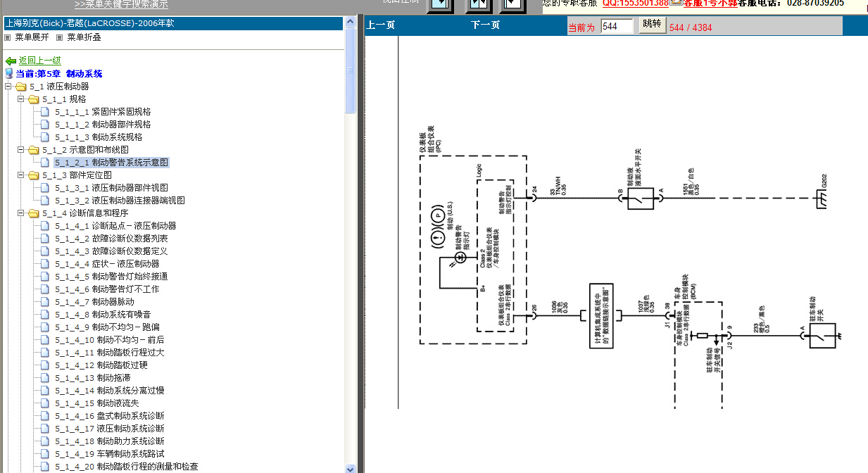Click the page icon of 5_1_4_10 制动不均匀-前后
This screenshot has height=473, width=868.
click(46, 340)
